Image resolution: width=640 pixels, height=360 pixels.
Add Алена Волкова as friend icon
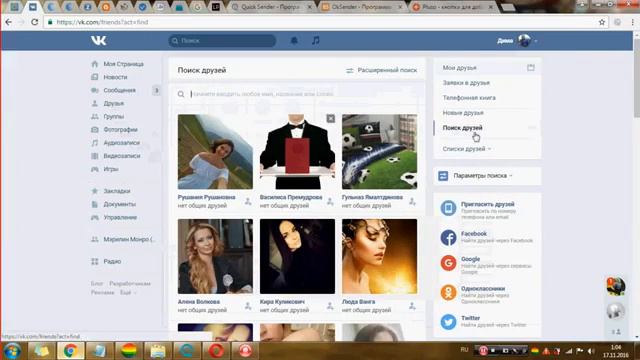pyautogui.click(x=248, y=306)
